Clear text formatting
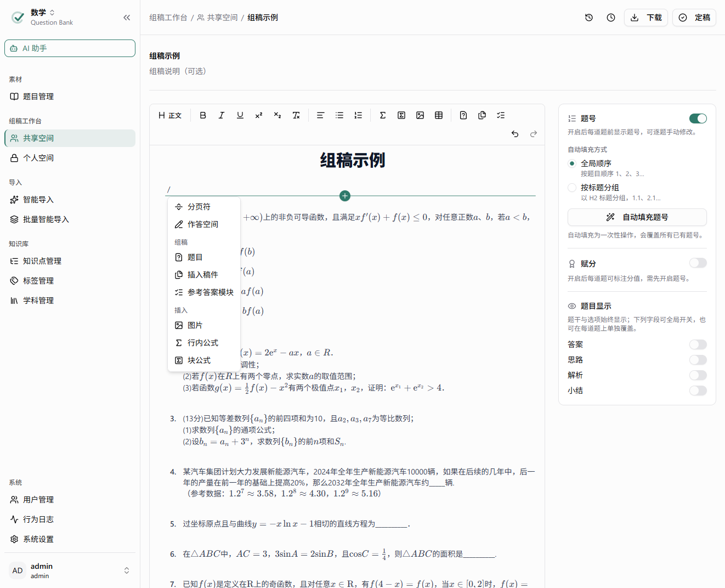 (296, 115)
